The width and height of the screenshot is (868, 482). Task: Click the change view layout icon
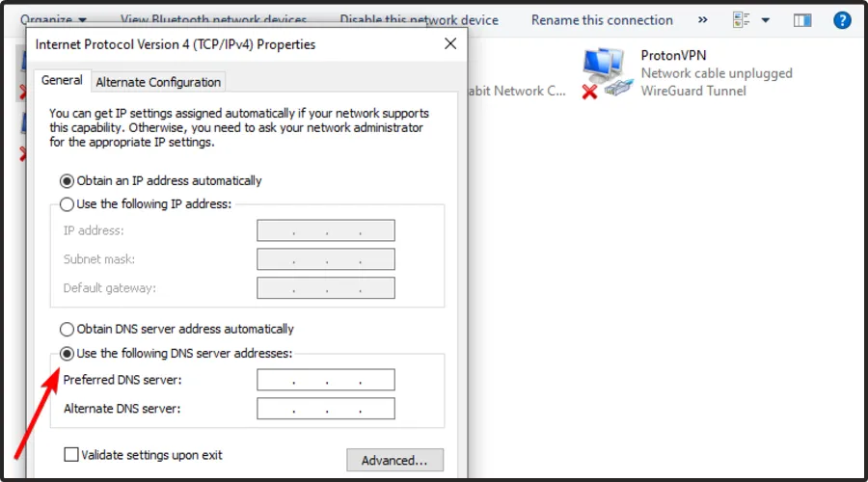743,19
